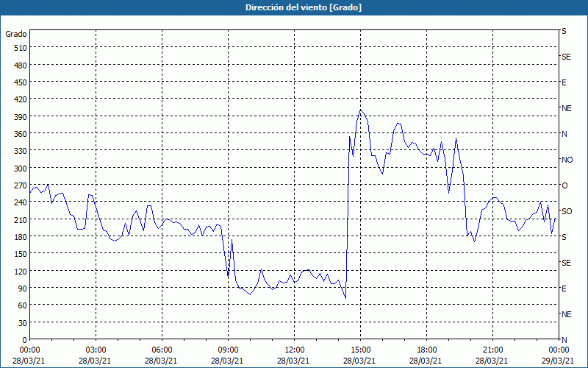Select the 29/03/21 date label
This screenshot has height=368, width=588.
[x=559, y=361]
